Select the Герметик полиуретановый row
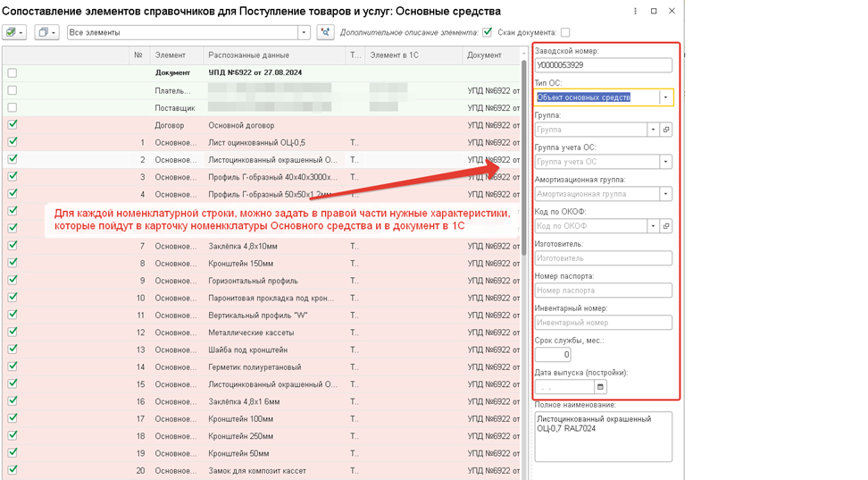868x480 pixels. click(262, 367)
